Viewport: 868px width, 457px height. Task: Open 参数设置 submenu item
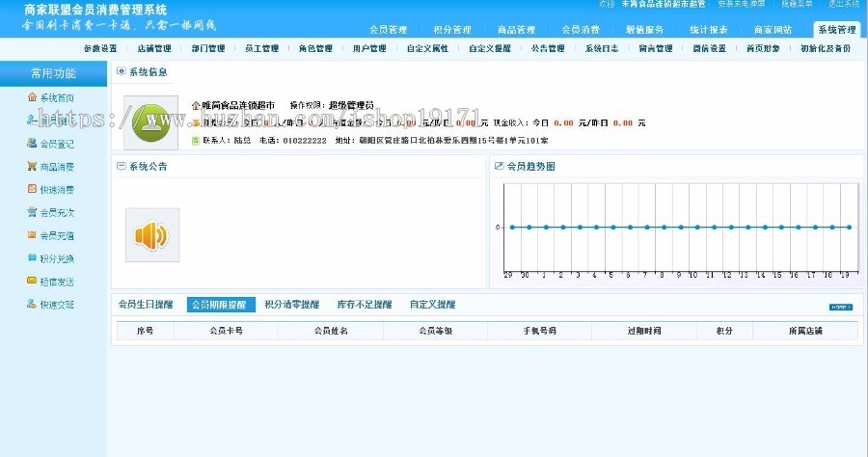click(x=100, y=48)
